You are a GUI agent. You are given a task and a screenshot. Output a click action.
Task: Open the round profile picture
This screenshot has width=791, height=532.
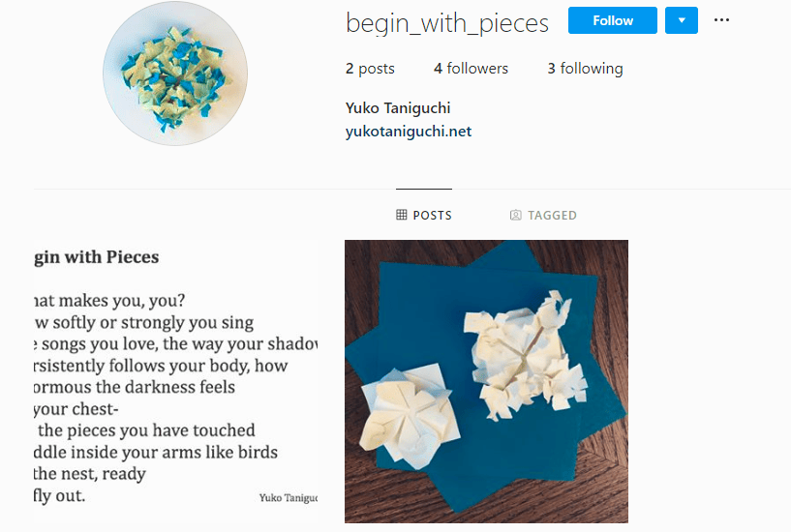click(175, 74)
